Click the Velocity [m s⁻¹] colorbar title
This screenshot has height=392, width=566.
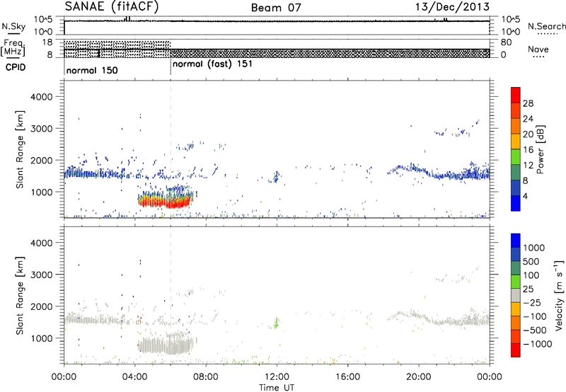tap(559, 296)
